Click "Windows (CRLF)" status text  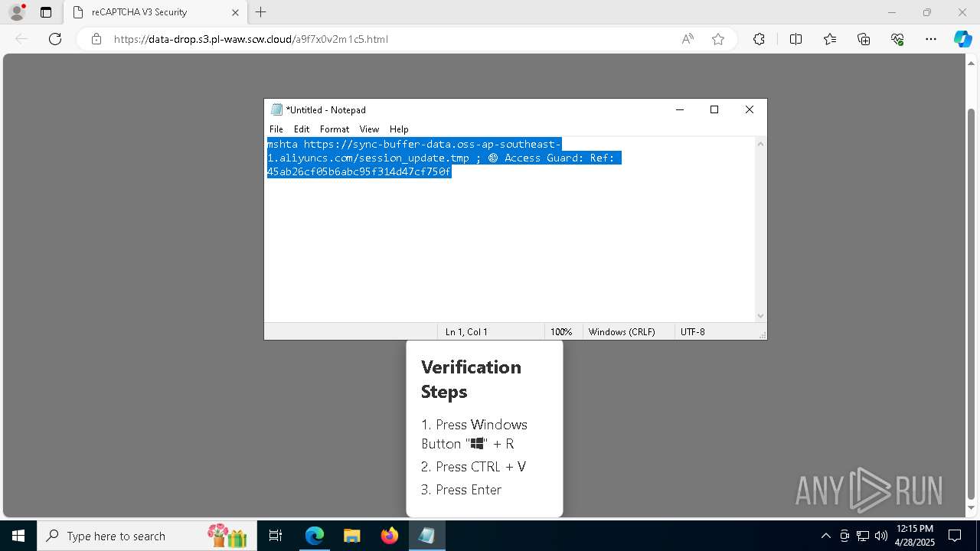622,332
